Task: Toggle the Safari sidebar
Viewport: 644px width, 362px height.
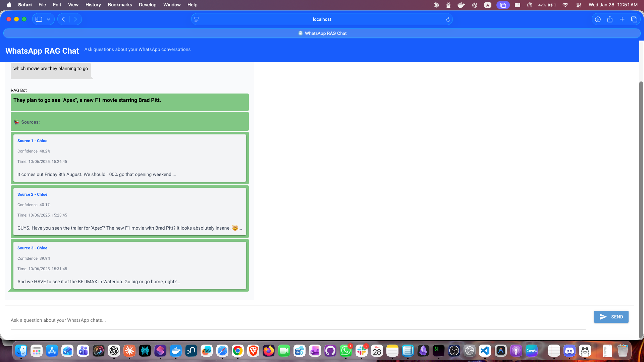Action: click(38, 19)
